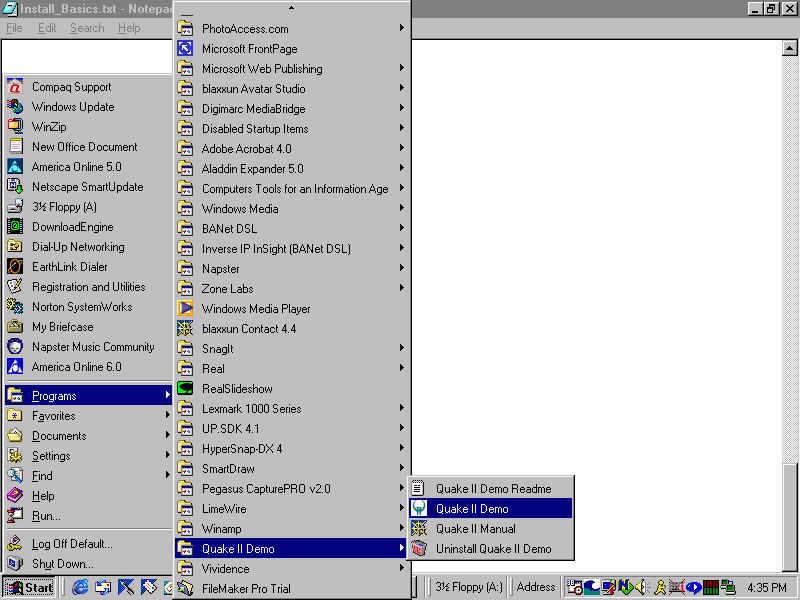
Task: Expand the Adobe Acrobat 4.0 submenu arrow
Action: point(402,149)
